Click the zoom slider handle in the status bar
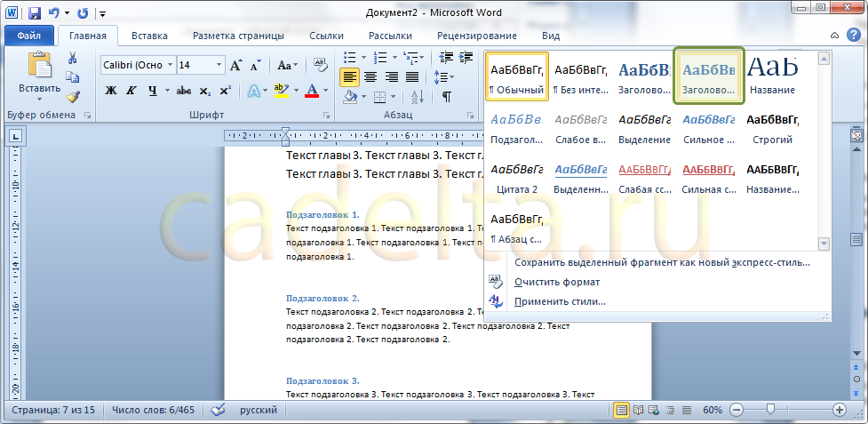 [x=770, y=410]
